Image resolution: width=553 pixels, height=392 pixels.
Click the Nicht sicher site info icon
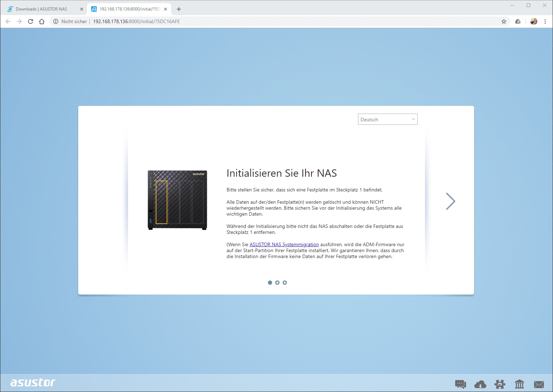[56, 21]
